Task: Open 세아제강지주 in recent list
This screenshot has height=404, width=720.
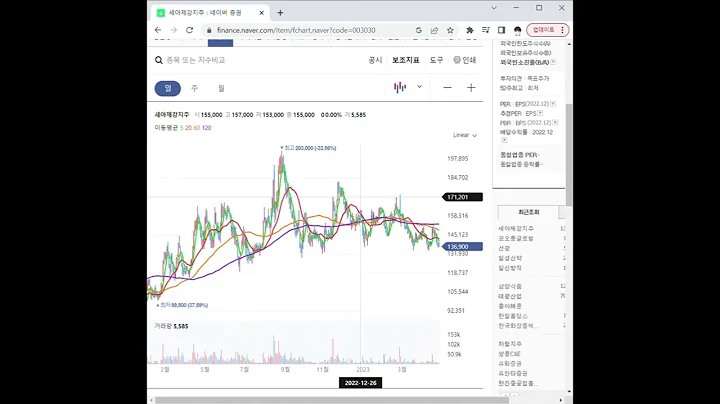Action: click(516, 228)
